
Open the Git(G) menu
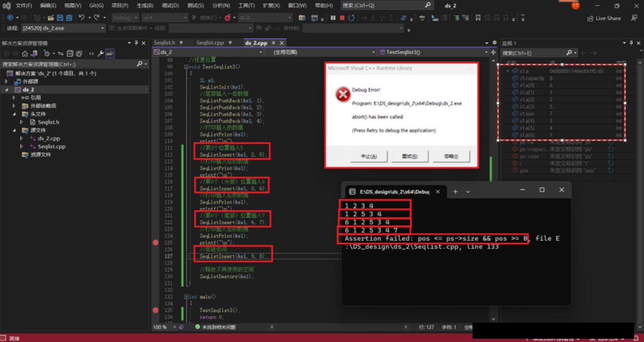[x=96, y=6]
